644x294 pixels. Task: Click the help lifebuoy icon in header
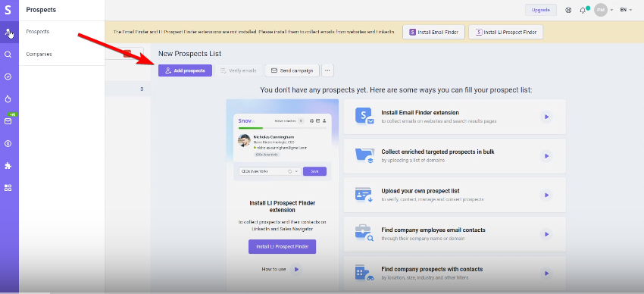pos(568,11)
